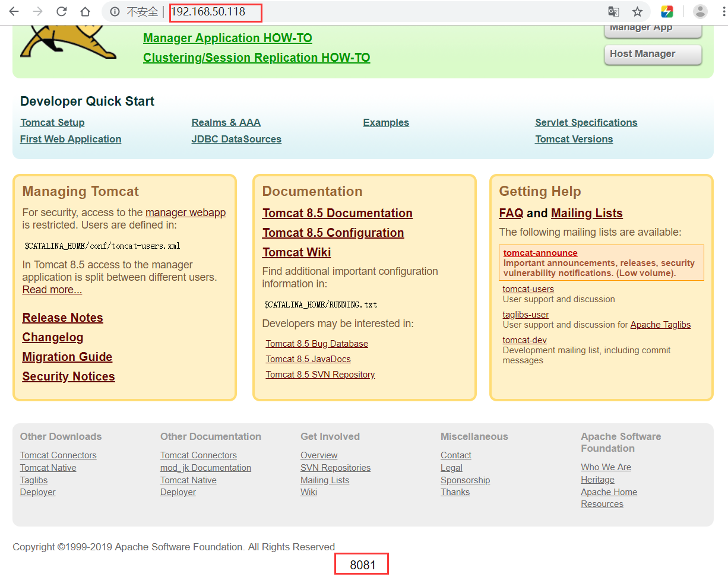Open Servlet Specifications link
728x577 pixels.
coord(586,122)
